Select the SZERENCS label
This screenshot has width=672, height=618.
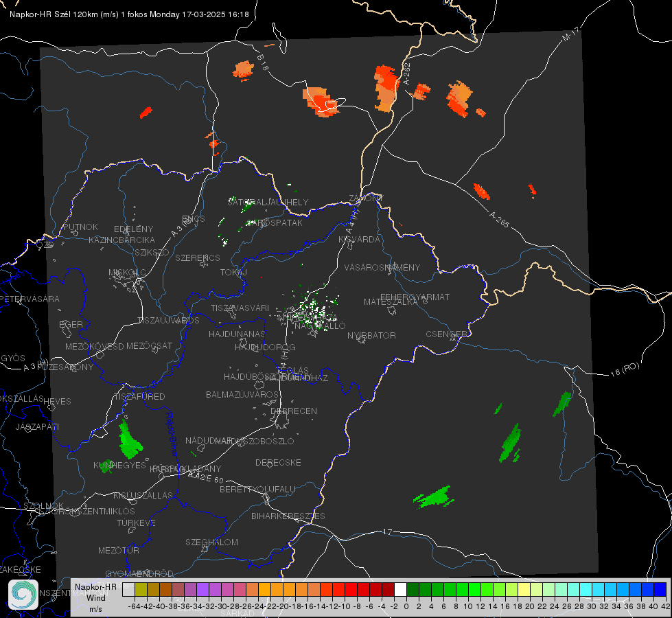click(198, 257)
